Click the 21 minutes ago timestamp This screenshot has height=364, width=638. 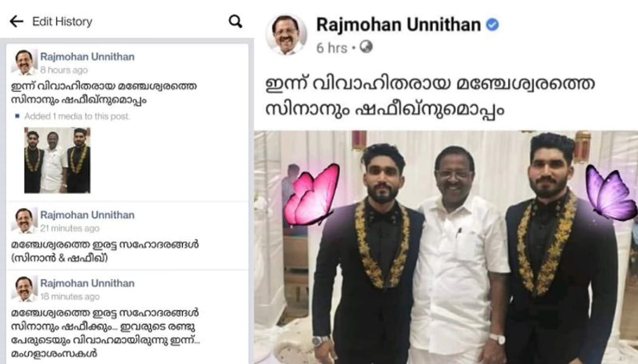(x=70, y=229)
